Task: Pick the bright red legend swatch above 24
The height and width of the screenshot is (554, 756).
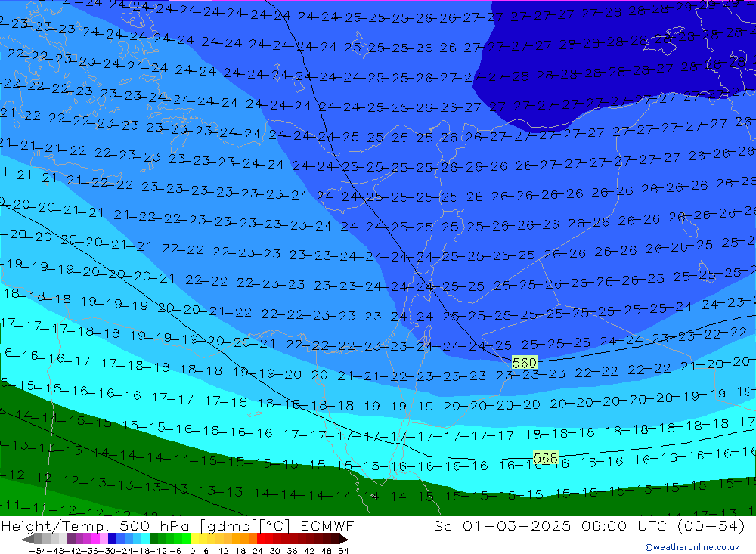Action: pos(261,539)
